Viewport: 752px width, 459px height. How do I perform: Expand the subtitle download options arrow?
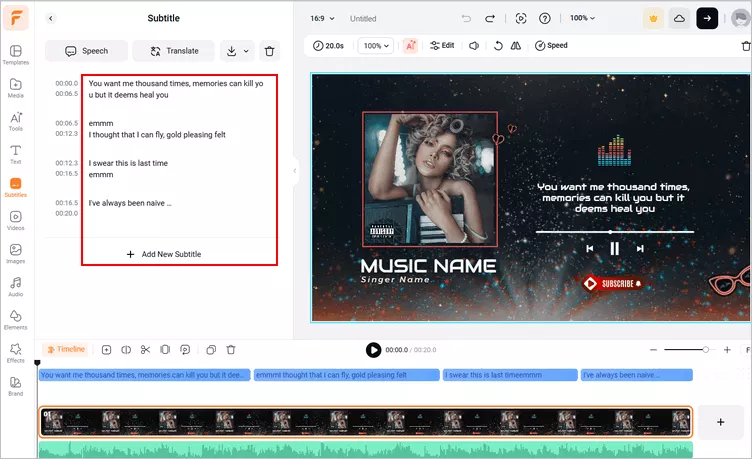pos(246,51)
